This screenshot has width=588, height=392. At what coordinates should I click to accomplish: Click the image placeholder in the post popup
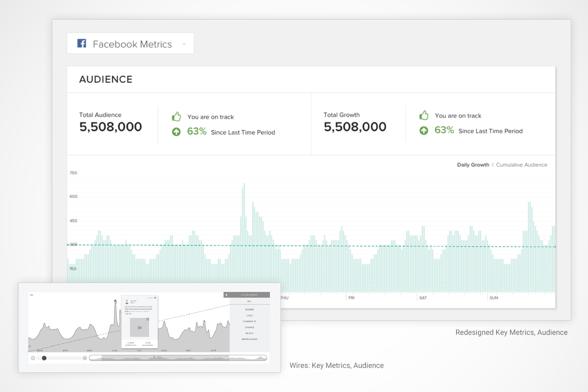tap(140, 327)
